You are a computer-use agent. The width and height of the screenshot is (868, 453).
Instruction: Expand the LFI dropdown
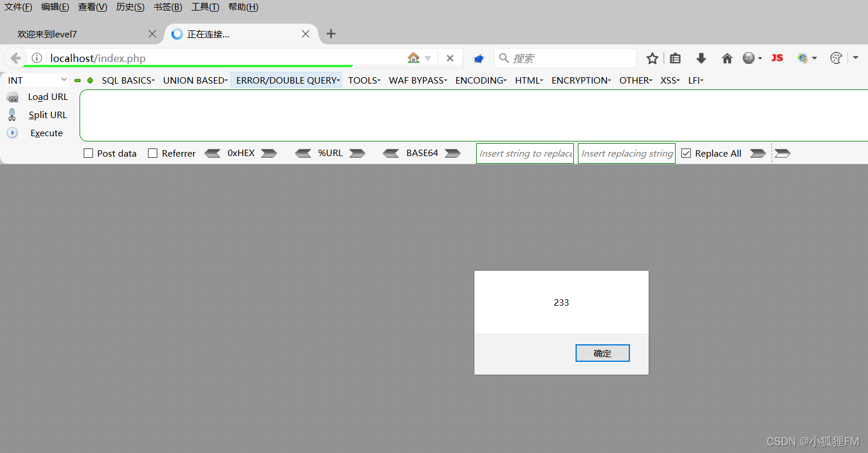tap(695, 81)
